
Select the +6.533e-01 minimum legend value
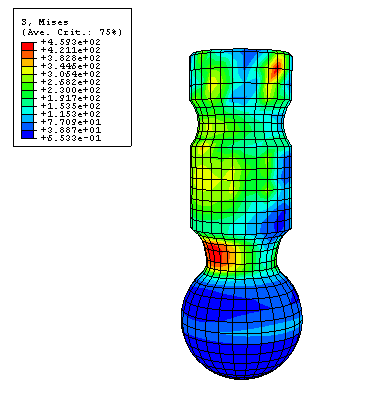71,138
